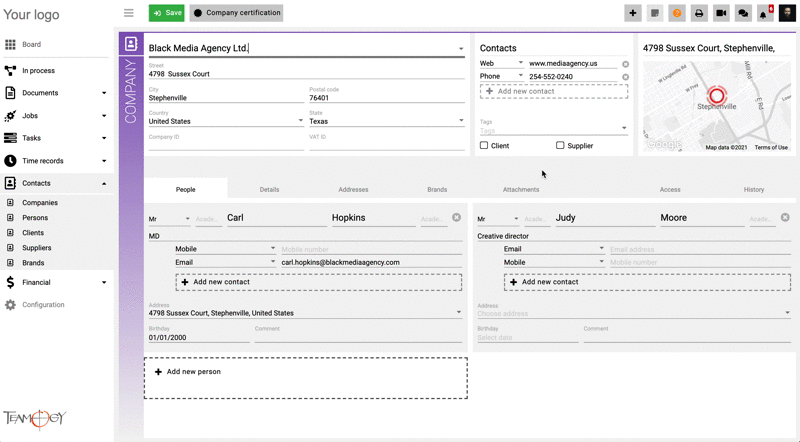Open Companies under Contacts
This screenshot has height=442, width=800.
pos(40,203)
